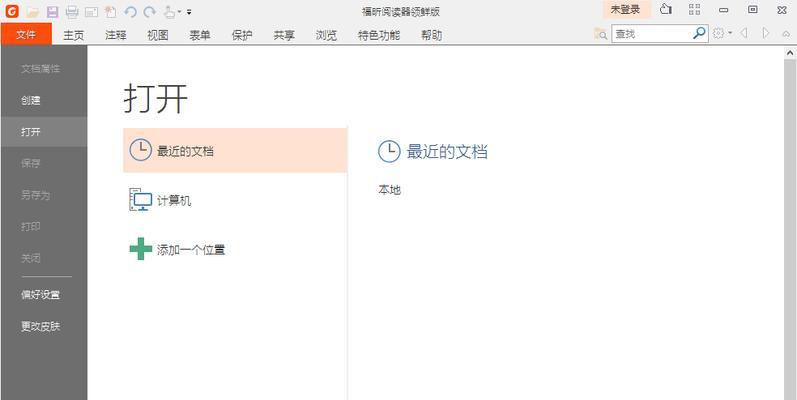This screenshot has height=400, width=797.
Task: Click the folder search icon left of the find box
Action: click(x=600, y=34)
